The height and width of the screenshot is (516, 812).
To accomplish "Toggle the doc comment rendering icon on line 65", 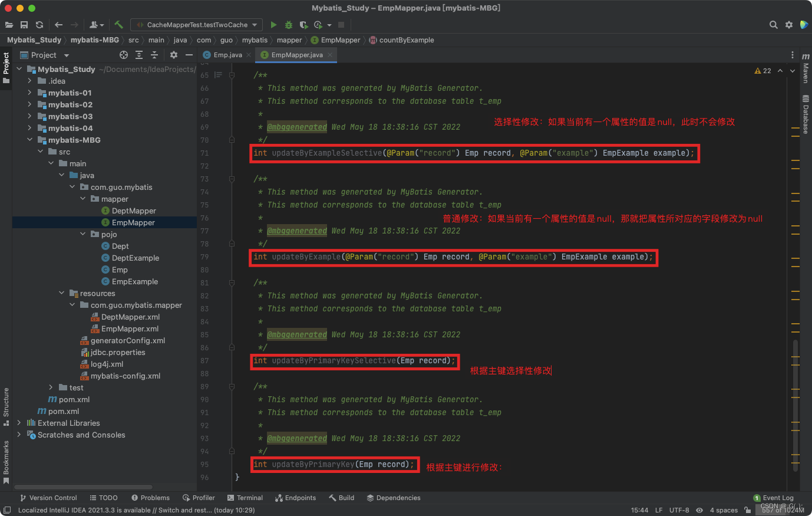I will (219, 75).
